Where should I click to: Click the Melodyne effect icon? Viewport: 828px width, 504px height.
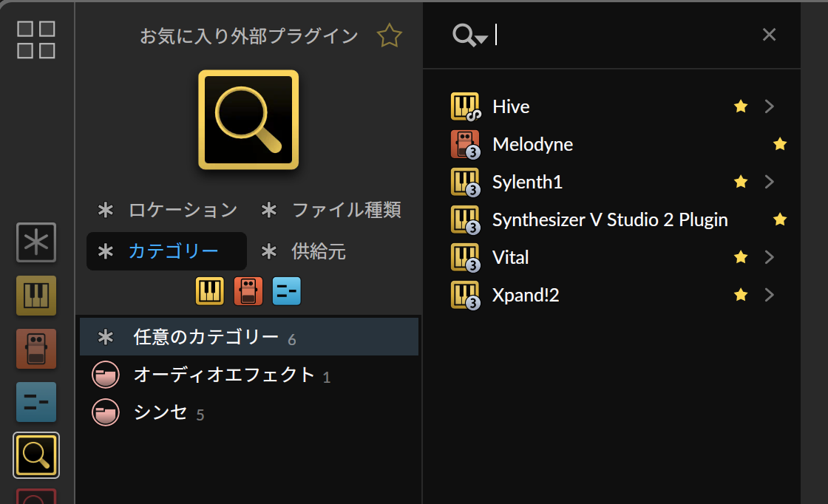(465, 145)
